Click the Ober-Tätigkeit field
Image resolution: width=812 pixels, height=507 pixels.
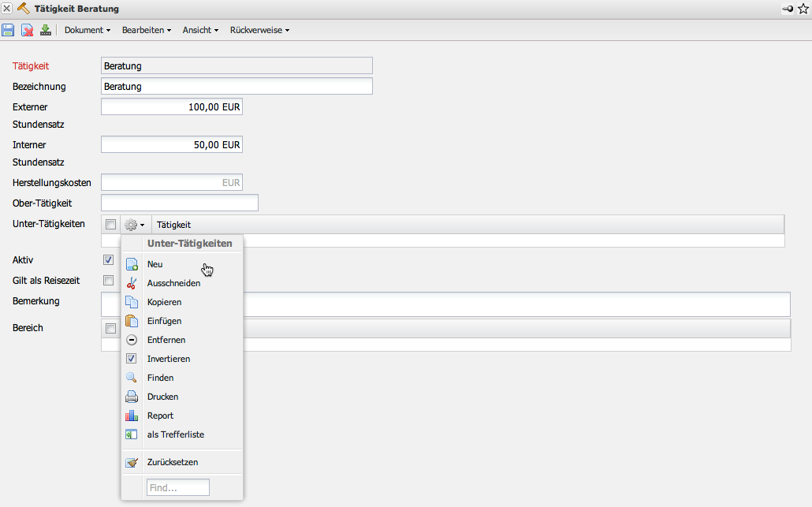[180, 203]
